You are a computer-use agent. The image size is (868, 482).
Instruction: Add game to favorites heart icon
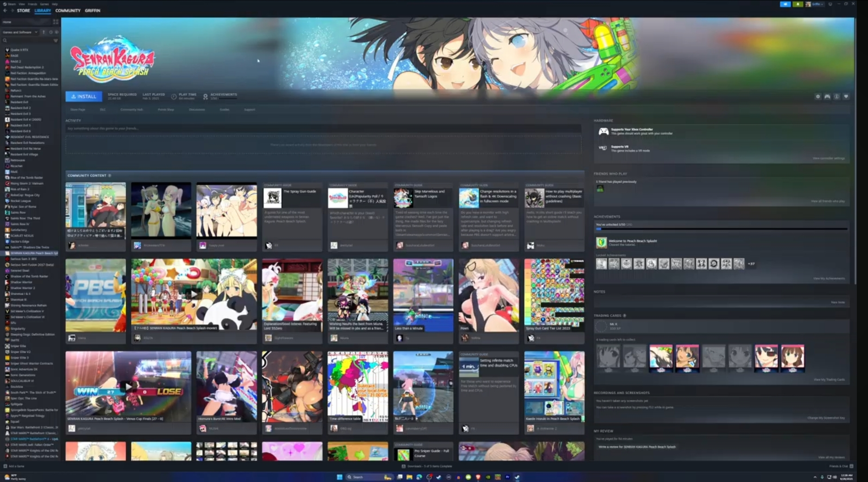pos(846,96)
